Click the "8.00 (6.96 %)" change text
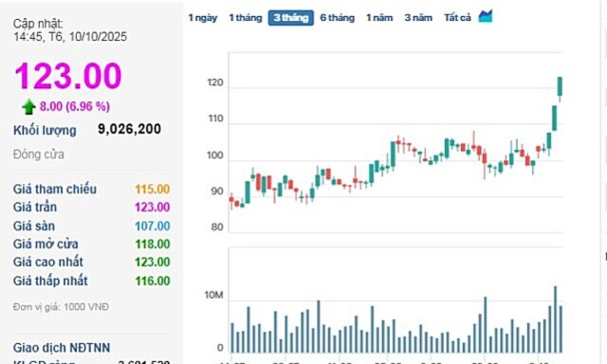 point(75,107)
